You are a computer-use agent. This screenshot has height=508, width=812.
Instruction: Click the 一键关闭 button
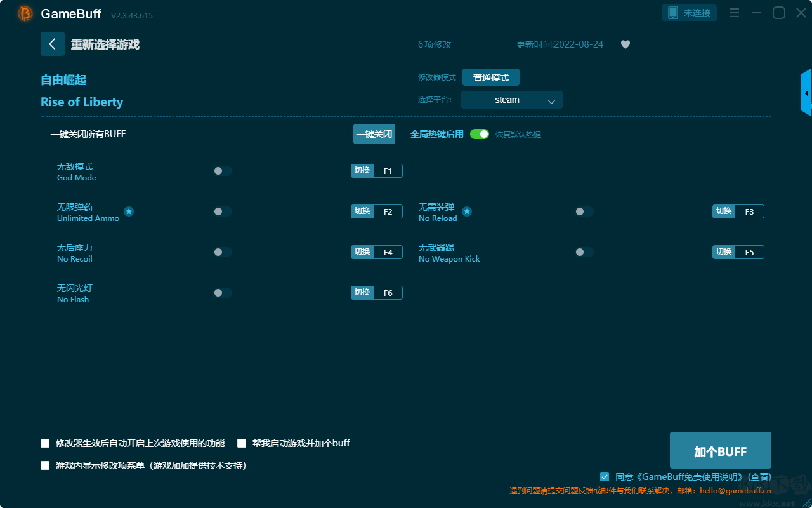click(374, 134)
